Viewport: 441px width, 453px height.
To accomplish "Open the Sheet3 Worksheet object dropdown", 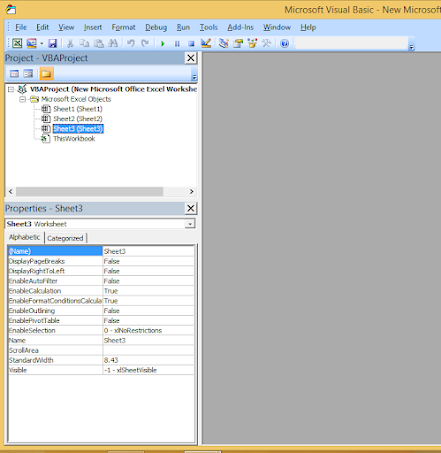I will coord(190,224).
